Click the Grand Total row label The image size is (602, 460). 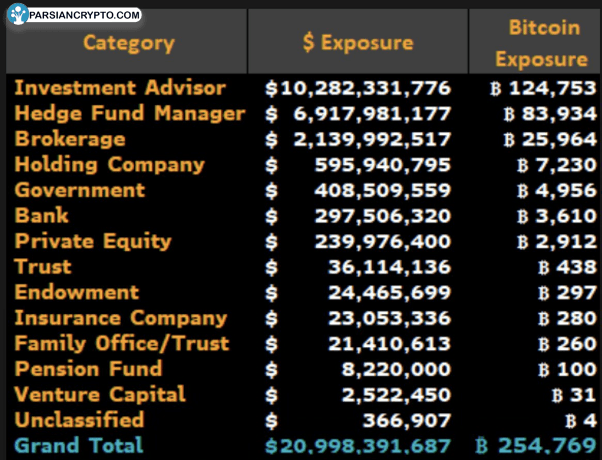tap(79, 446)
